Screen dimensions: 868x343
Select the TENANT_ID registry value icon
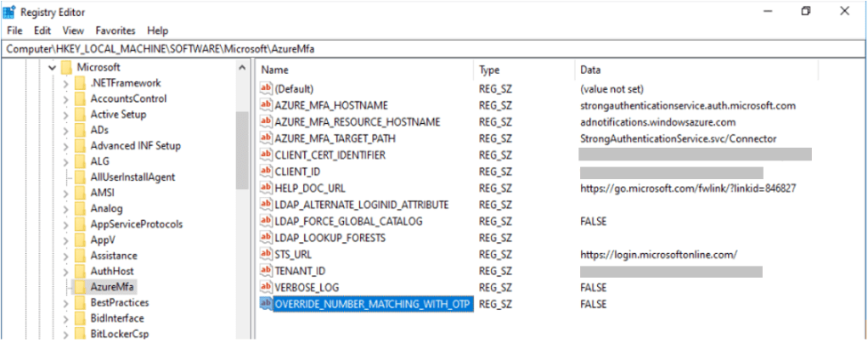coord(267,271)
